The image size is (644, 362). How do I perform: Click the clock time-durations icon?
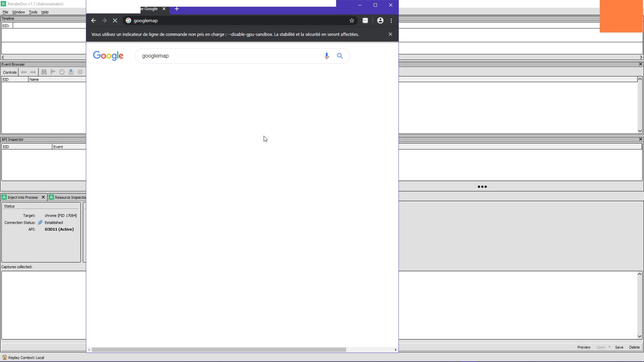62,72
